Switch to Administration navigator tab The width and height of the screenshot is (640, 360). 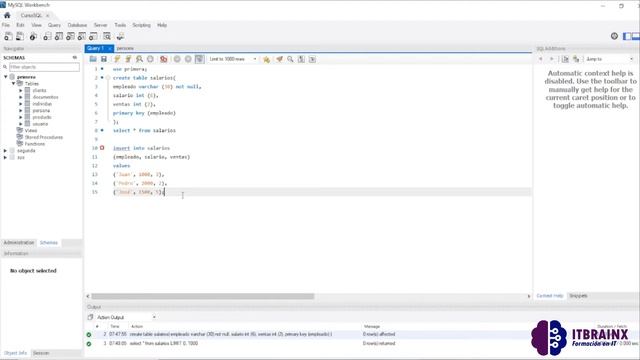tap(19, 242)
